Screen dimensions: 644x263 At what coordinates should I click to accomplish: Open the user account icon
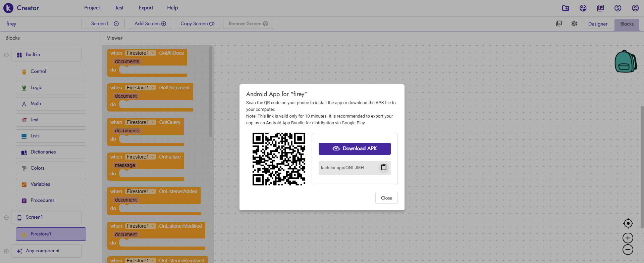635,8
